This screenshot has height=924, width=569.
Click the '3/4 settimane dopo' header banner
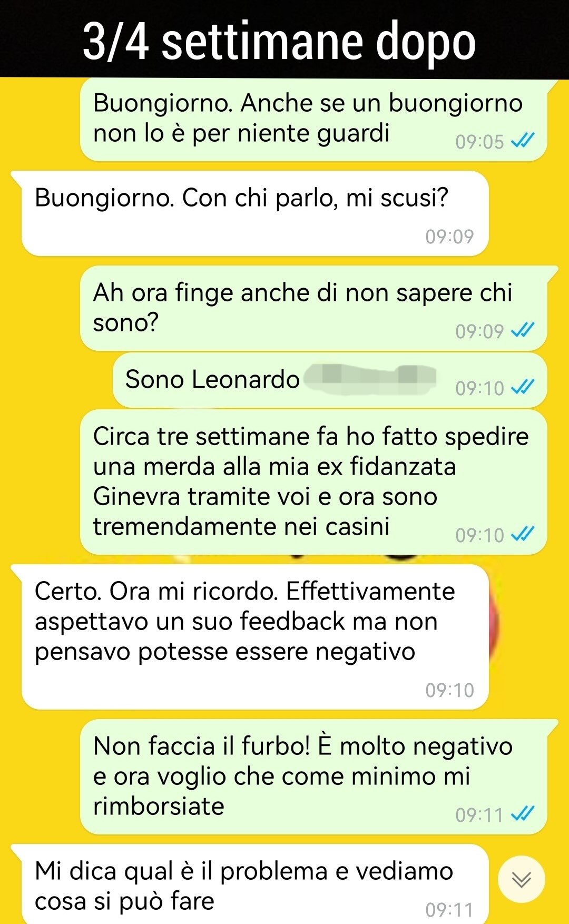coord(284,39)
